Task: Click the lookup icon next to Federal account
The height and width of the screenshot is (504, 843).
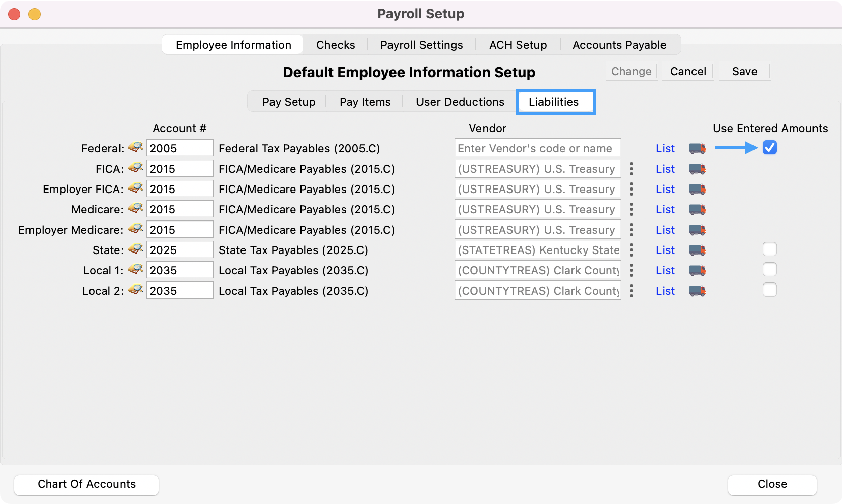Action: (135, 148)
